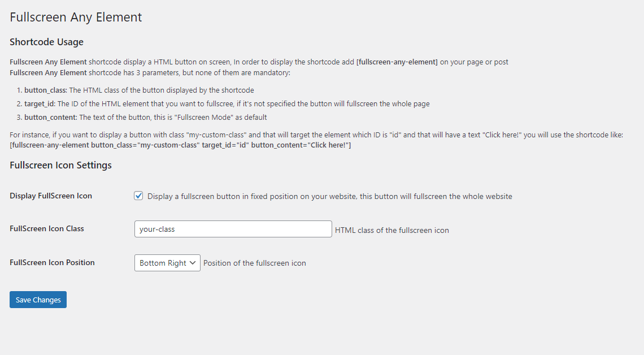Click the Fullscreen Icon Settings heading
This screenshot has height=355, width=644.
click(x=60, y=165)
